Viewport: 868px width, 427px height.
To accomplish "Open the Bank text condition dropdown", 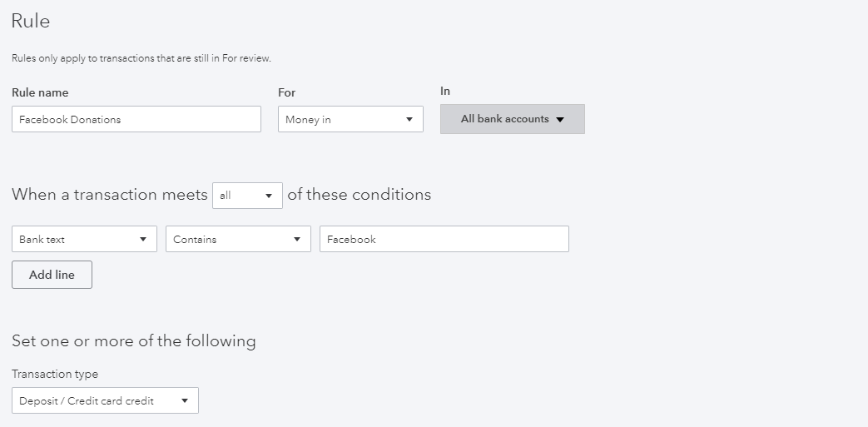I will (83, 239).
